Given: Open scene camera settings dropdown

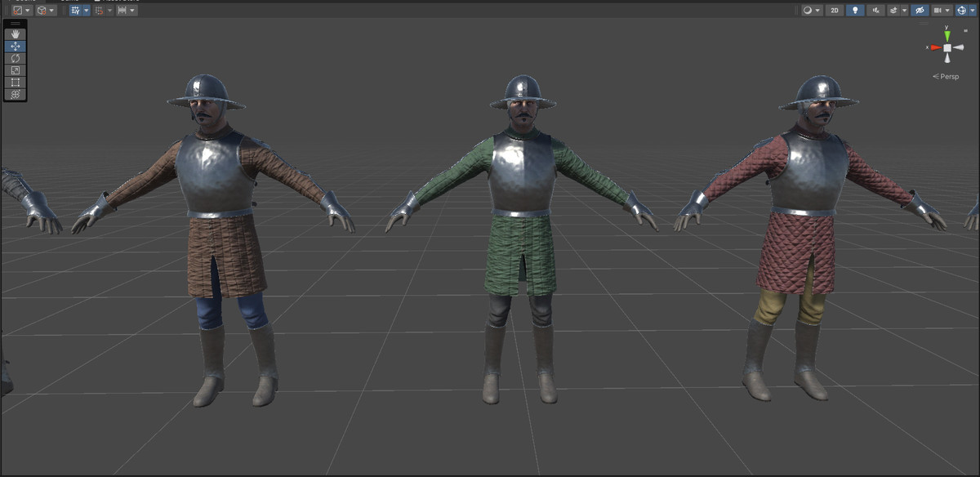Looking at the screenshot, I should [x=942, y=11].
